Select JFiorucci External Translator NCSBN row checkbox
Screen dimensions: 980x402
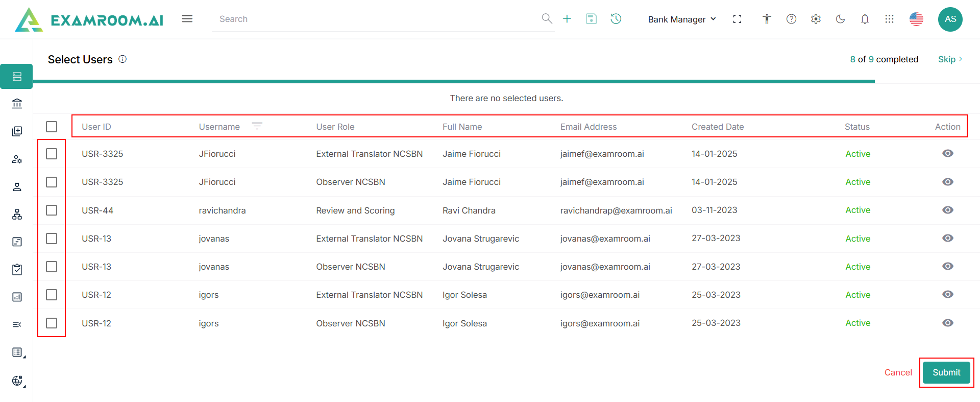52,154
